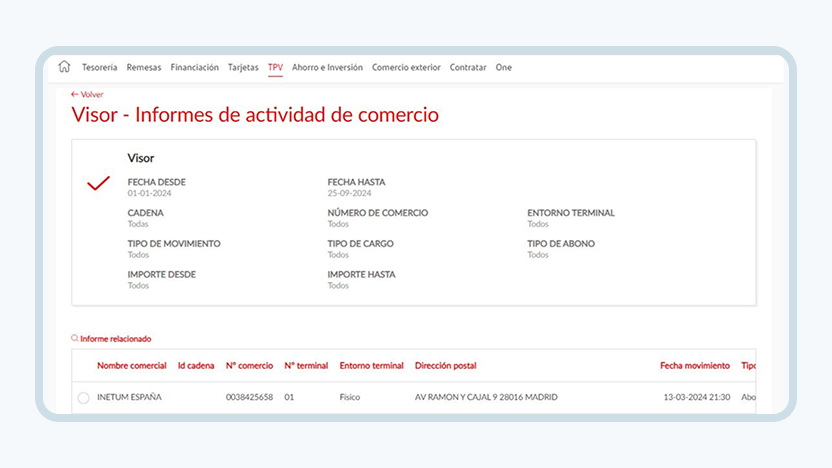This screenshot has height=468, width=832.
Task: Open the Remesas menu
Action: pos(144,67)
